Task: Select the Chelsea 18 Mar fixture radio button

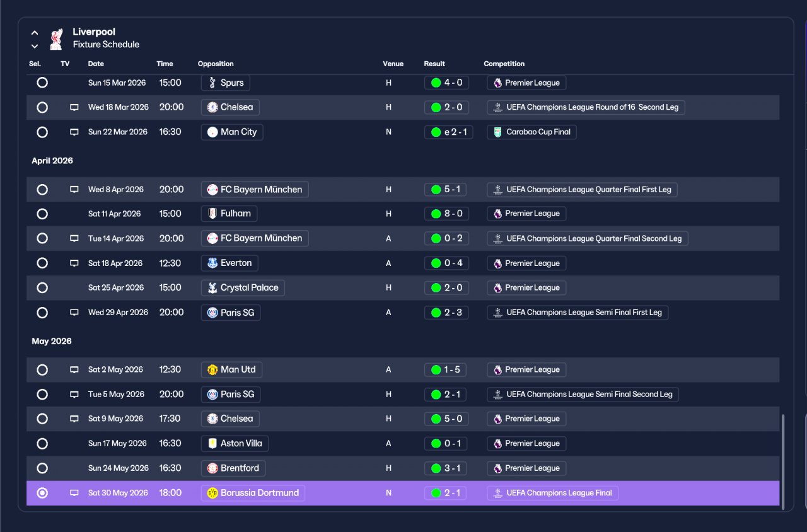Action: (x=42, y=107)
